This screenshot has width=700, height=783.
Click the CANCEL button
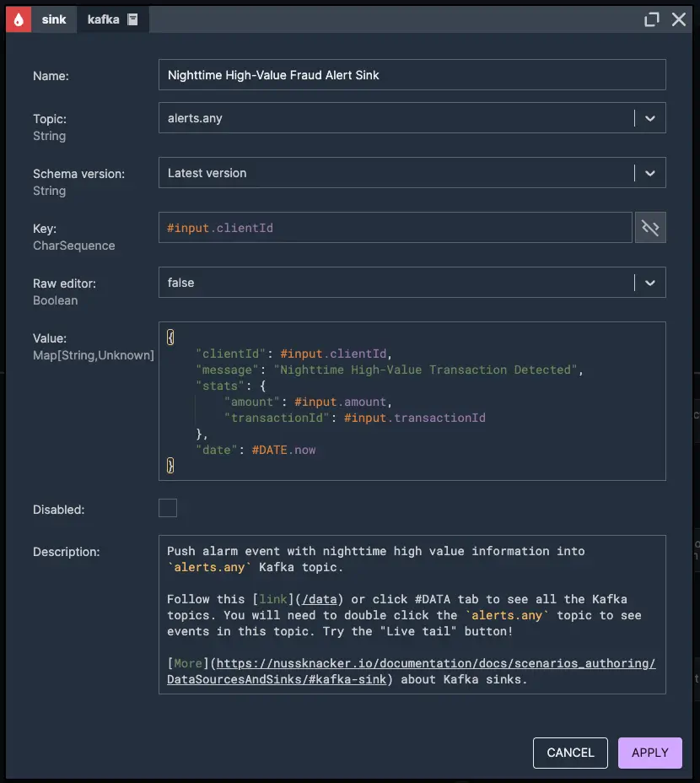[570, 753]
